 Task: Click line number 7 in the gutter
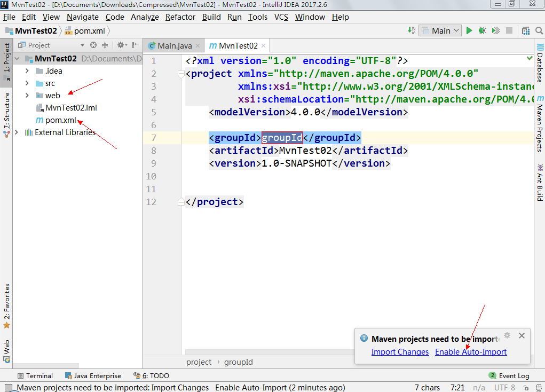click(x=154, y=138)
